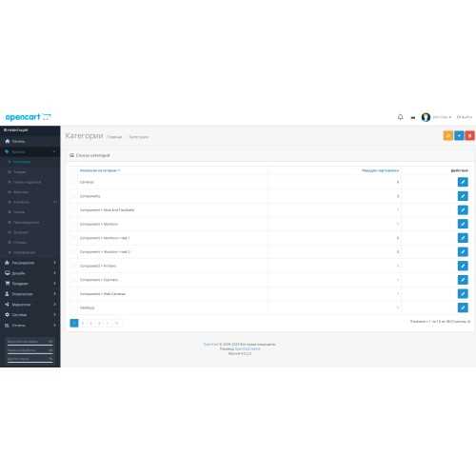Image resolution: width=476 pixels, height=476 pixels.
Task: Click the orange rebuild button in header
Action: click(448, 135)
